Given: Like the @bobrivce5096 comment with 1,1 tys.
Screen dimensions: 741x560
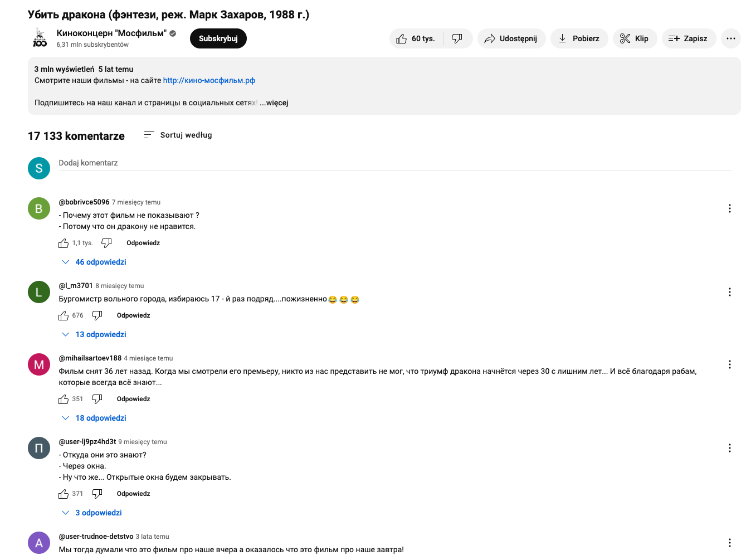Looking at the screenshot, I should [x=64, y=243].
